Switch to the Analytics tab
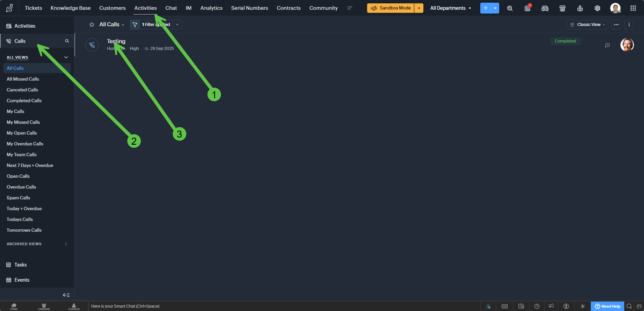Image resolution: width=644 pixels, height=311 pixels. coord(211,8)
